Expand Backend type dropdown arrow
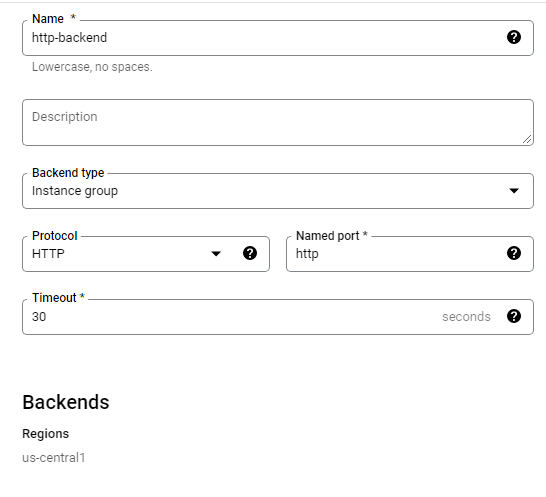This screenshot has width=546, height=497. click(x=514, y=191)
